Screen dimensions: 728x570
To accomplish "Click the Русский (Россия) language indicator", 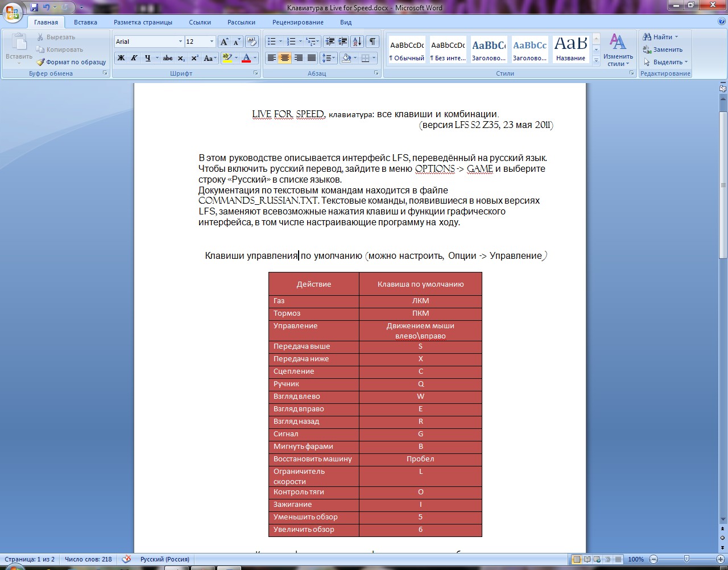I will [x=165, y=559].
